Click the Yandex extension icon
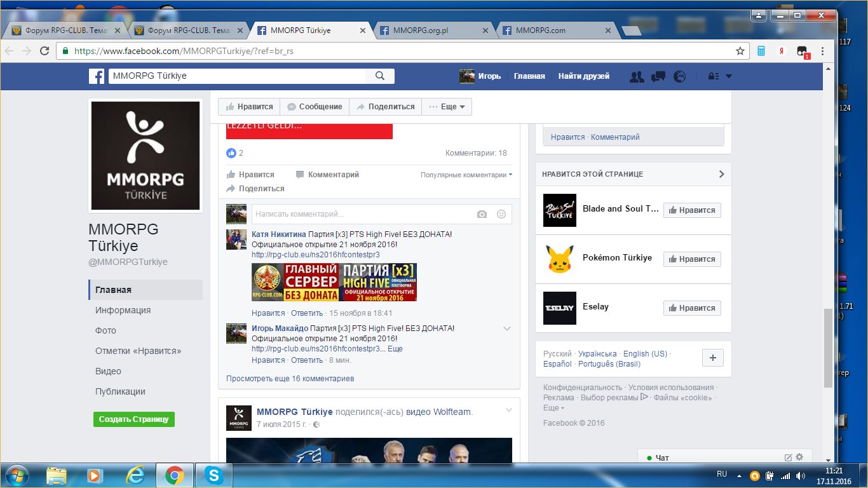Viewport: 868px width, 488px height. (782, 51)
